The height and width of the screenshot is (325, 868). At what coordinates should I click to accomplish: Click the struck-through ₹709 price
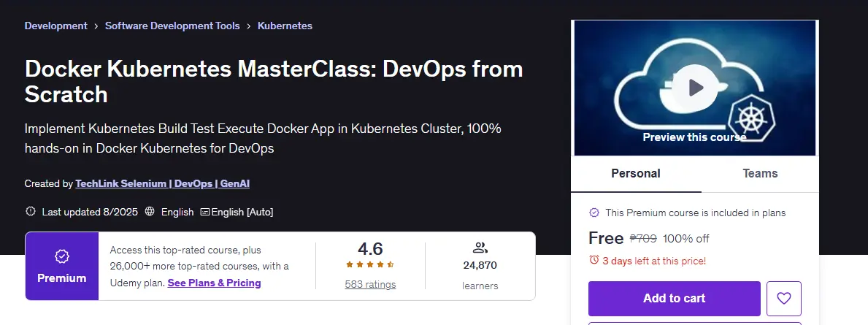pyautogui.click(x=643, y=239)
